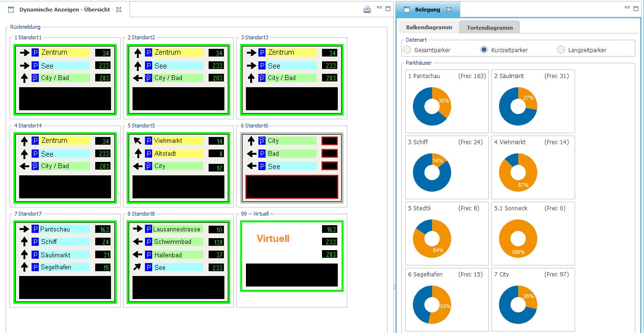Select the Gesamtparker radio button

[x=407, y=50]
